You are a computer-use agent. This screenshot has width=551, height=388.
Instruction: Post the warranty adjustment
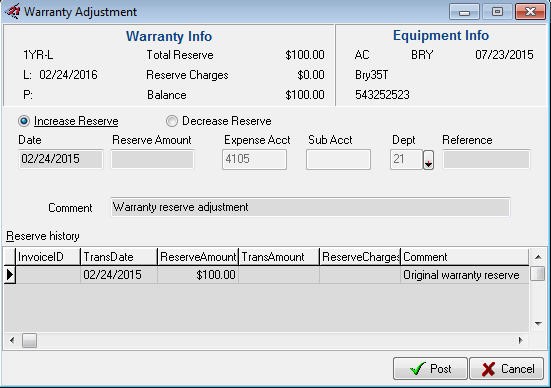coord(430,369)
